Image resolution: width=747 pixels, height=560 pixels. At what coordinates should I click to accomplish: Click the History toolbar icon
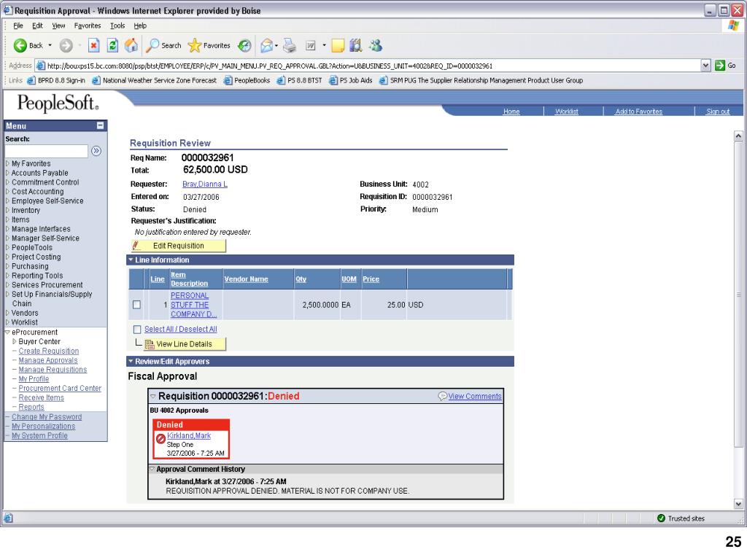[x=244, y=46]
